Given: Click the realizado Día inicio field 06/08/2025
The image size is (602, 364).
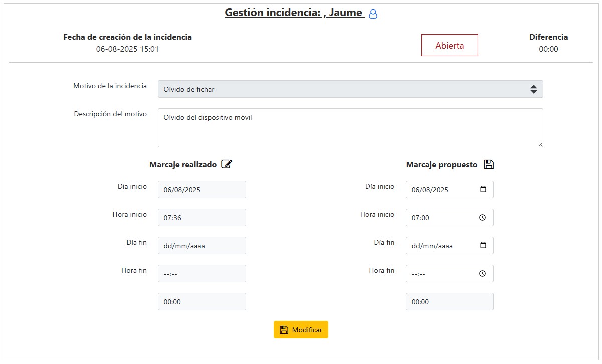Looking at the screenshot, I should point(202,190).
